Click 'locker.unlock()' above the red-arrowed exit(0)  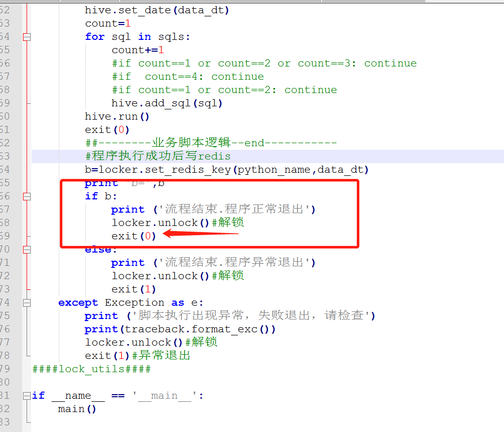[160, 223]
